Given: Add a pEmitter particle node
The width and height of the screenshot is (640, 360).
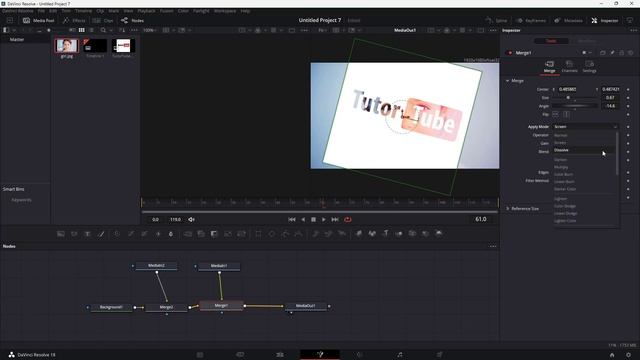Looking at the screenshot, I should tap(316, 234).
